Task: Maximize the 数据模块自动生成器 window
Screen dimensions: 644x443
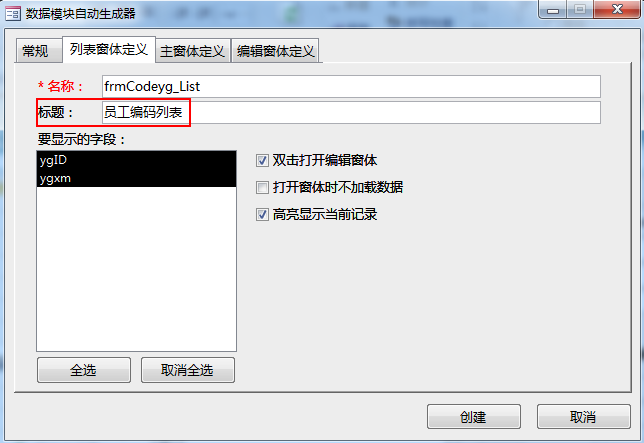Action: 580,9
